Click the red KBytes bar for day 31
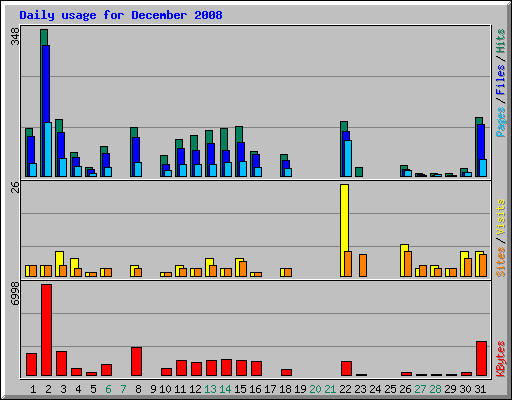 [481, 359]
